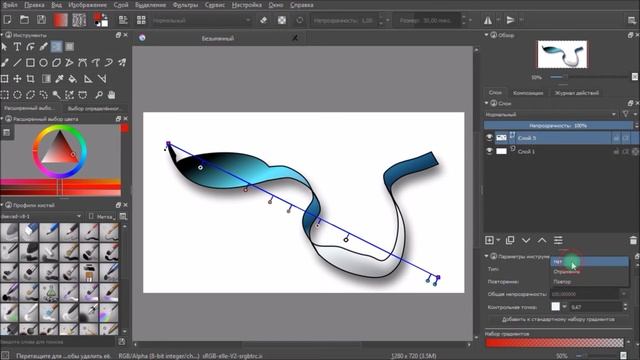The width and height of the screenshot is (640, 360).
Task: Switch to the Журнал действий tab
Action: tap(576, 93)
